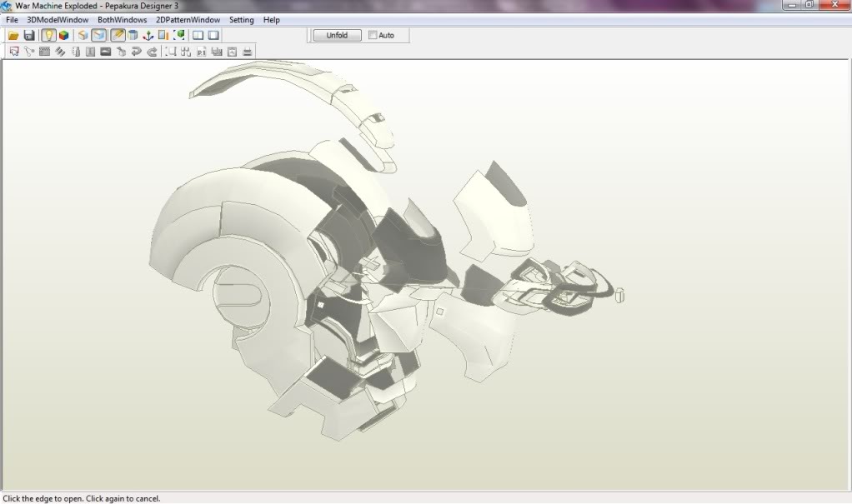Toggle the highlighted open box icon
This screenshot has width=852, height=504.
pos(98,35)
